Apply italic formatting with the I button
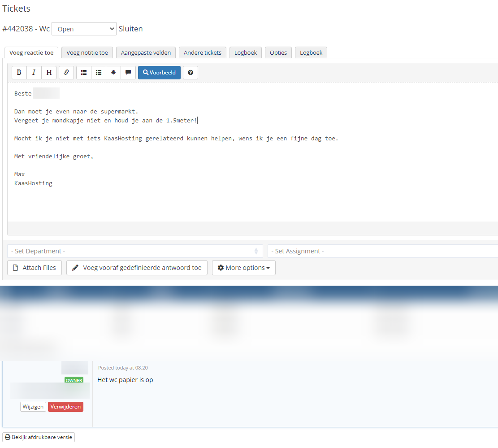The image size is (498, 448). click(x=34, y=73)
